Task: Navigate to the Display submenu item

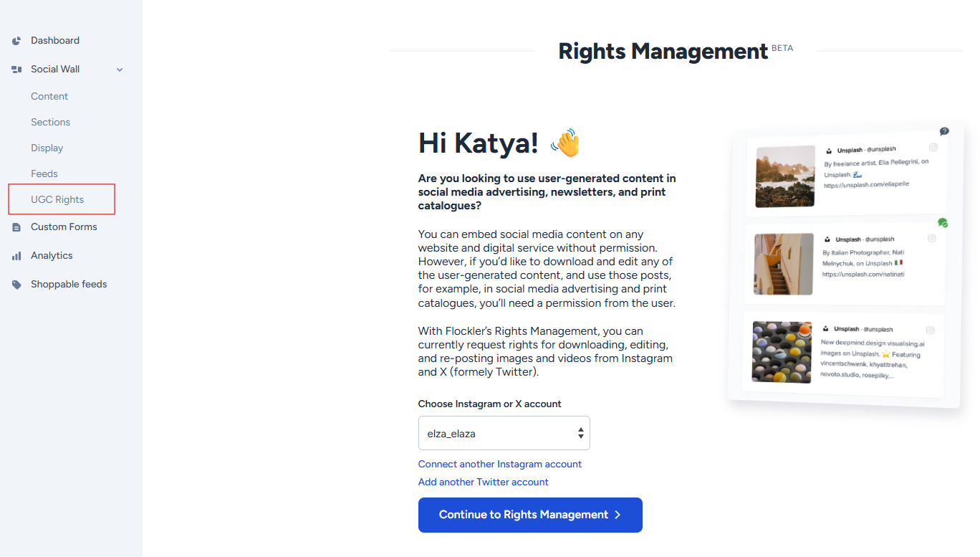Action: 47,148
